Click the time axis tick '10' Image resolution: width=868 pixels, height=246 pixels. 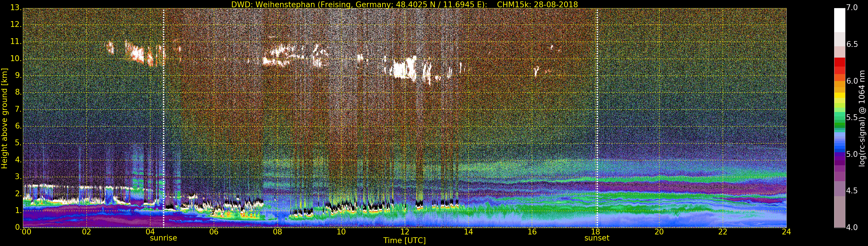(x=341, y=232)
